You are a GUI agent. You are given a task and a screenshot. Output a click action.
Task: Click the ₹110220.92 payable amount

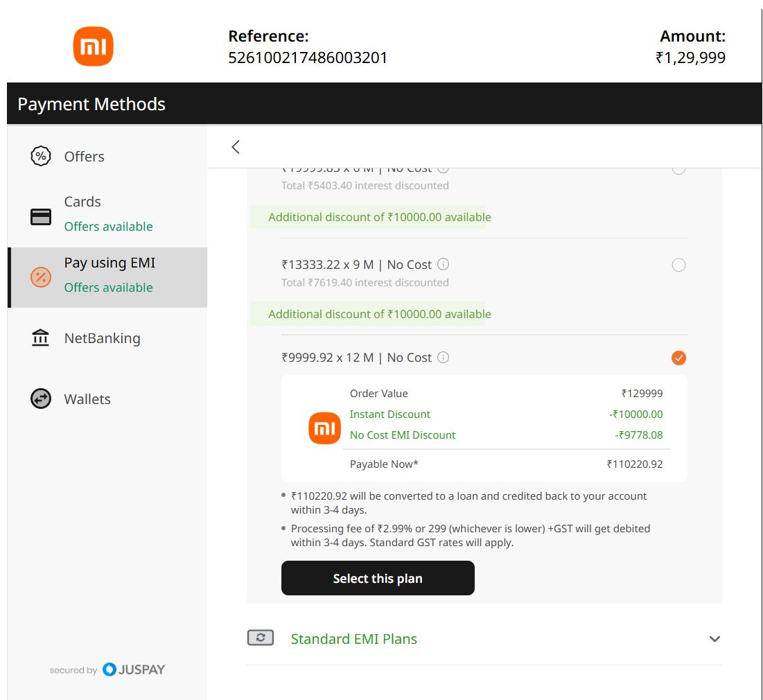[635, 464]
